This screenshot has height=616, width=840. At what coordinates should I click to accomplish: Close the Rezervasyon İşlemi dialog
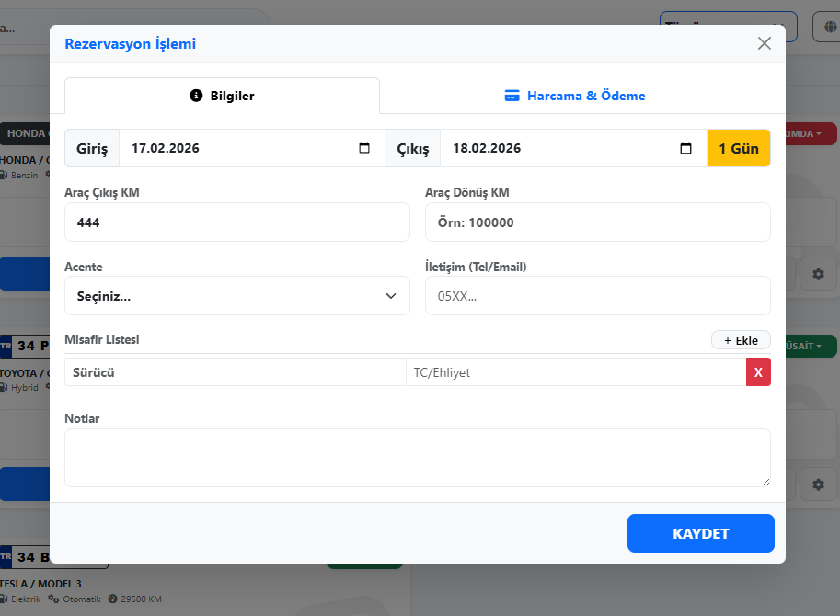pyautogui.click(x=764, y=43)
